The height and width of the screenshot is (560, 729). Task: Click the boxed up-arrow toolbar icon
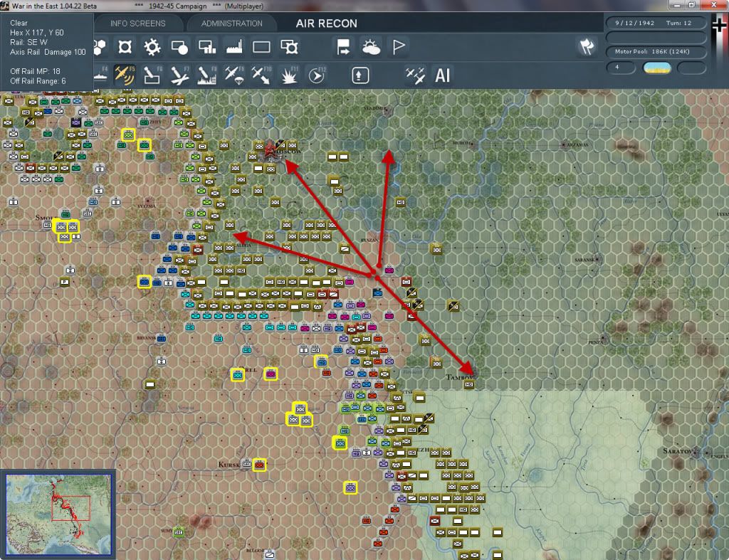(x=360, y=75)
